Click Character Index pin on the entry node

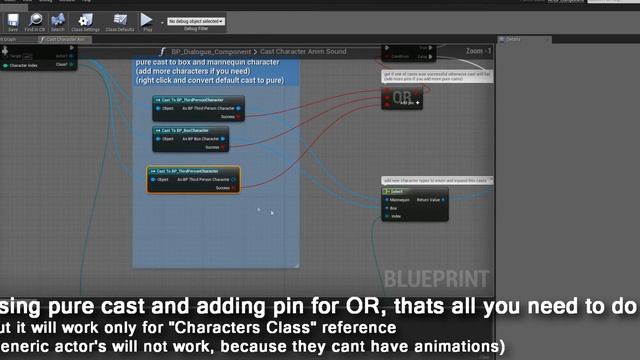[x=5, y=65]
